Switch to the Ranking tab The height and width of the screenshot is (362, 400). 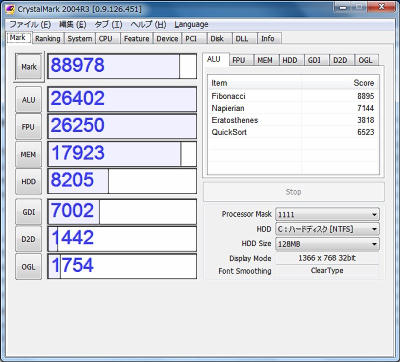click(x=48, y=39)
